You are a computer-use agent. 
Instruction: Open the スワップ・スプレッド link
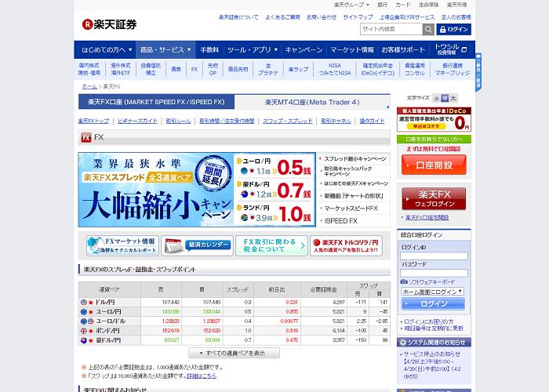(x=288, y=121)
